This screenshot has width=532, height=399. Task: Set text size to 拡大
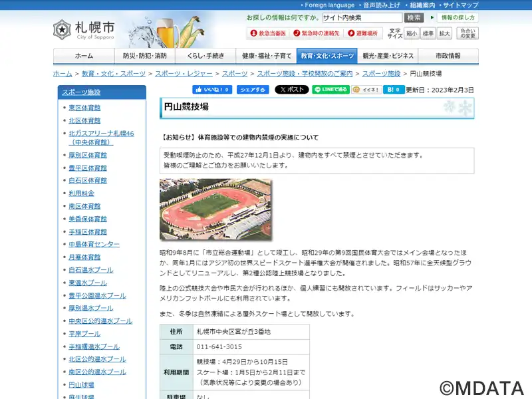[444, 33]
